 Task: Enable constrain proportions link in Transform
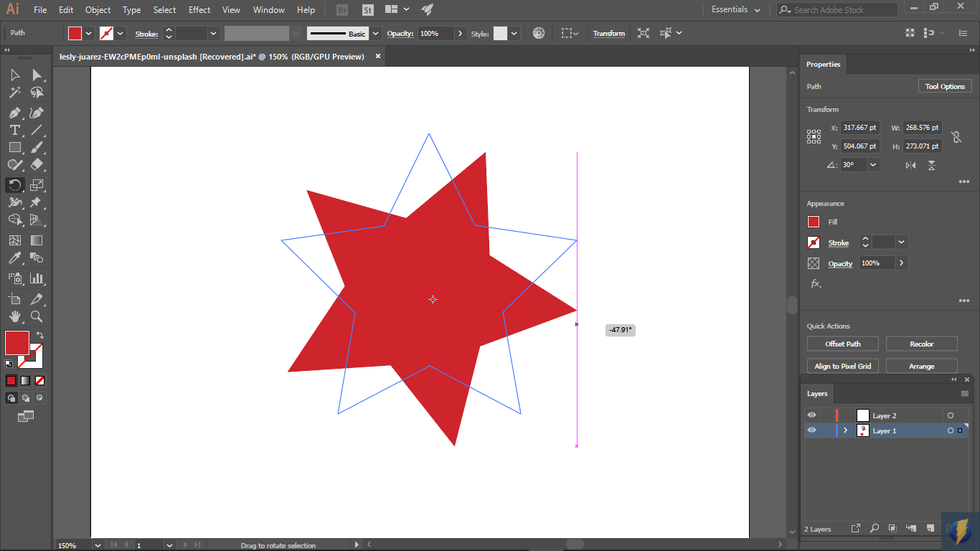[956, 136]
